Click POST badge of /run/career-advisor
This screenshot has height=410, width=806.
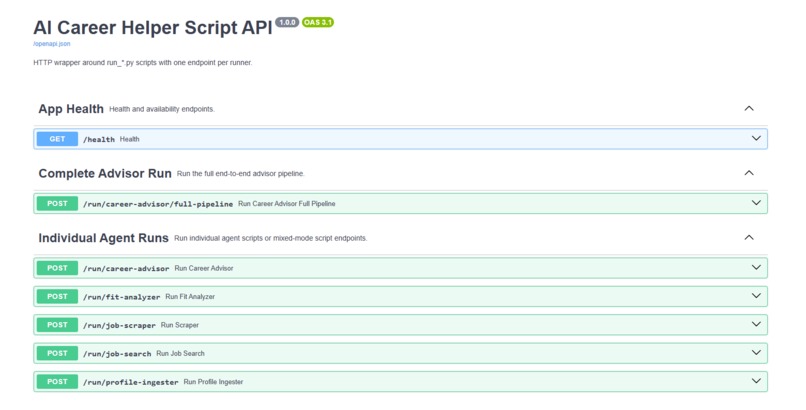[x=57, y=268]
